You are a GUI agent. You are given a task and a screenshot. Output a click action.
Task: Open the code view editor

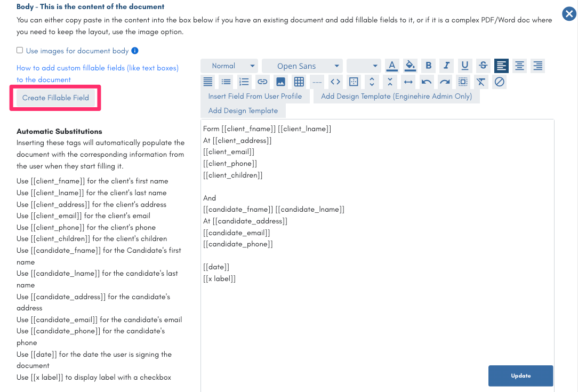(334, 82)
